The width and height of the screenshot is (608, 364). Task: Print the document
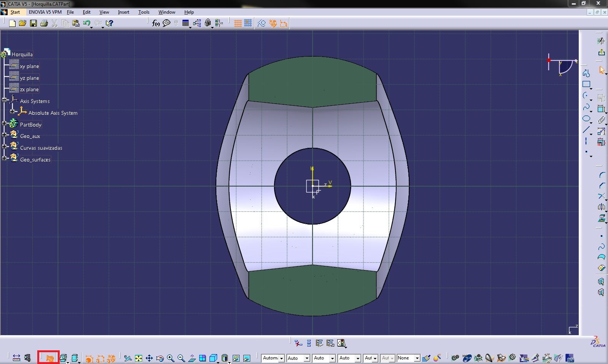click(44, 24)
